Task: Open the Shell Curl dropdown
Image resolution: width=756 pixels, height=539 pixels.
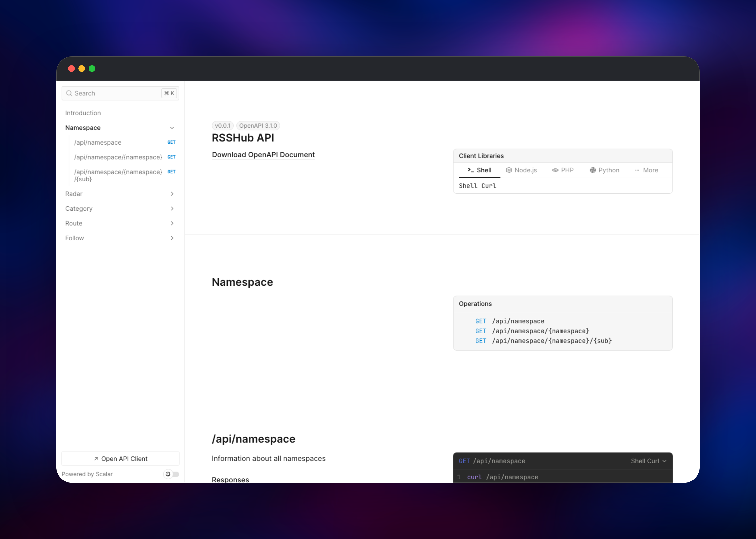Action: (649, 461)
